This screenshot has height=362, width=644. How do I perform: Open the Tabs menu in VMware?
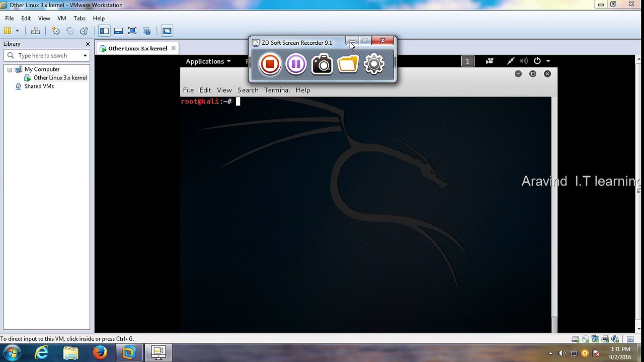79,18
